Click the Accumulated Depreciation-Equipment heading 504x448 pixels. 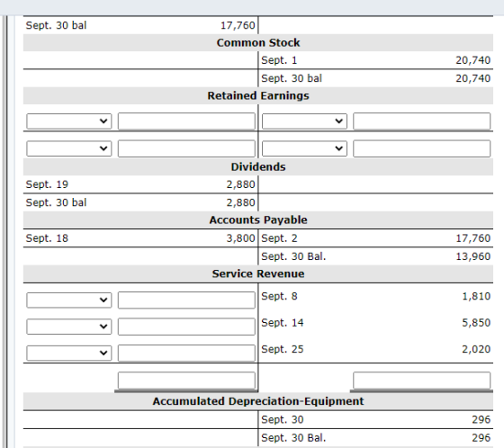(258, 401)
